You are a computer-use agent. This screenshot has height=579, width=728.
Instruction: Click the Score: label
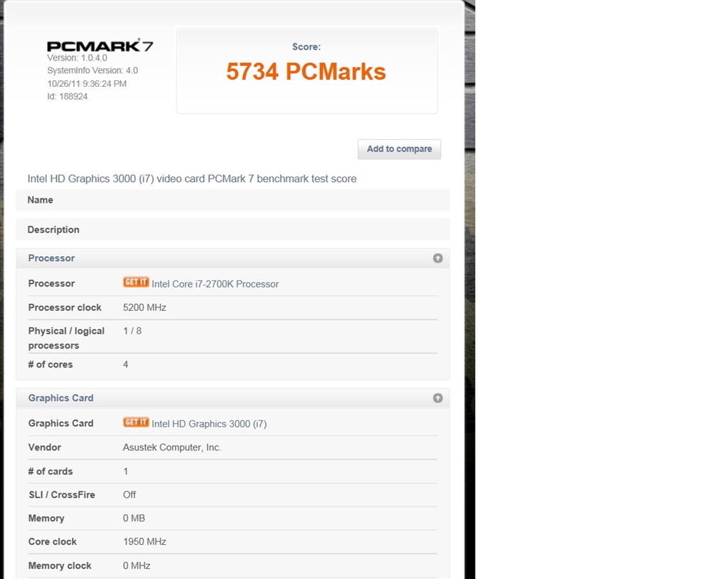coord(306,47)
